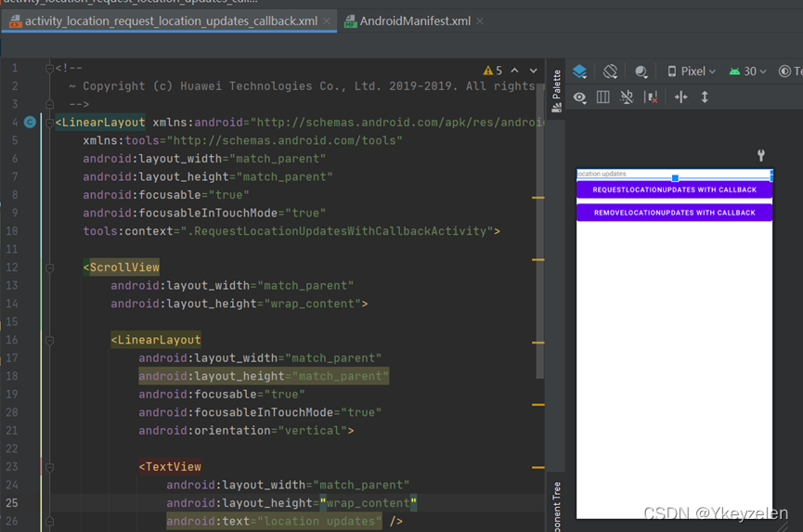Collapse the comment block at line 1
This screenshot has height=532, width=803.
click(x=50, y=68)
